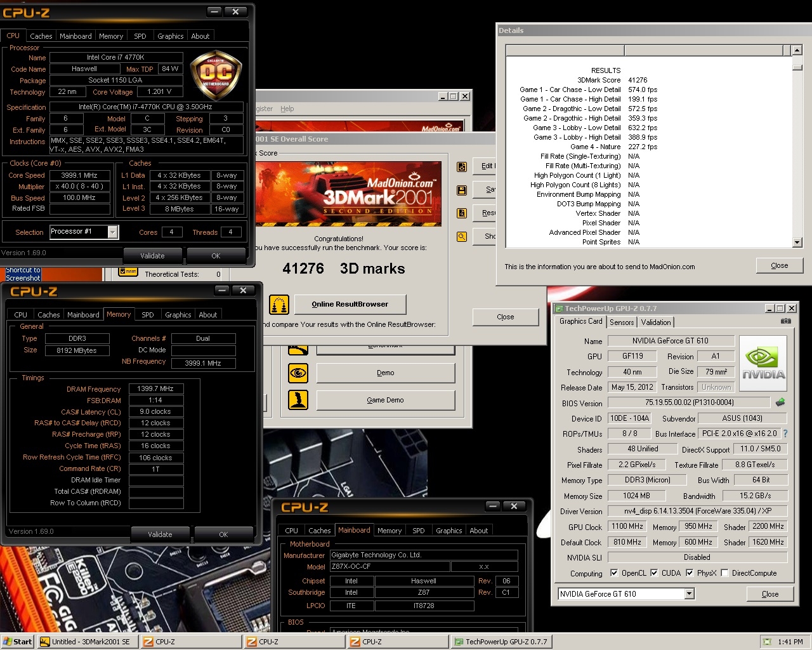Click the GPU-Z screenshot camera icon

click(x=785, y=321)
